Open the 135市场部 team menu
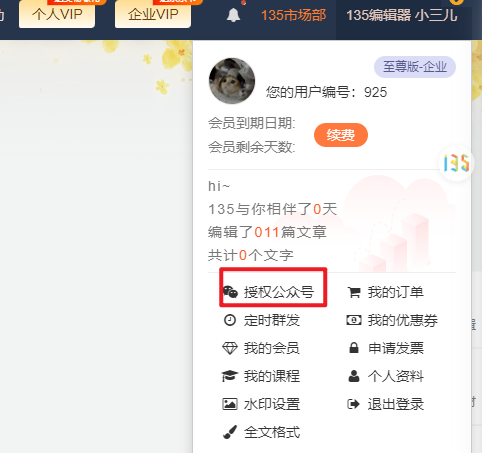Viewport: 482px width, 453px height. click(x=293, y=15)
